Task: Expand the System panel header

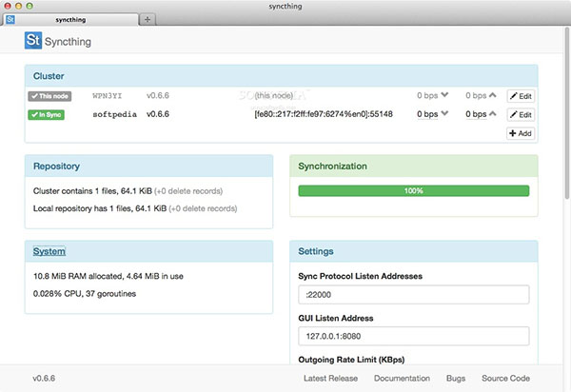Action: pos(49,251)
